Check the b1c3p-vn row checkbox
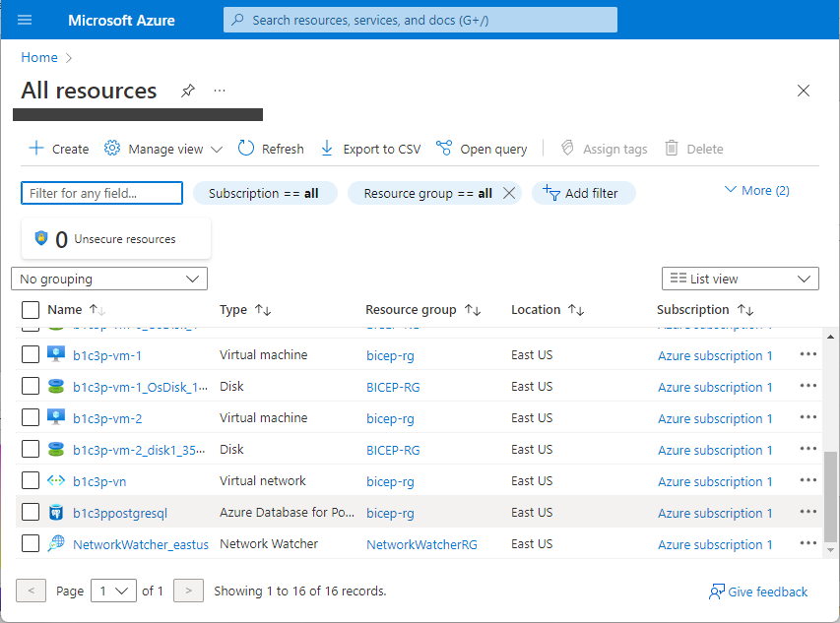 [31, 480]
